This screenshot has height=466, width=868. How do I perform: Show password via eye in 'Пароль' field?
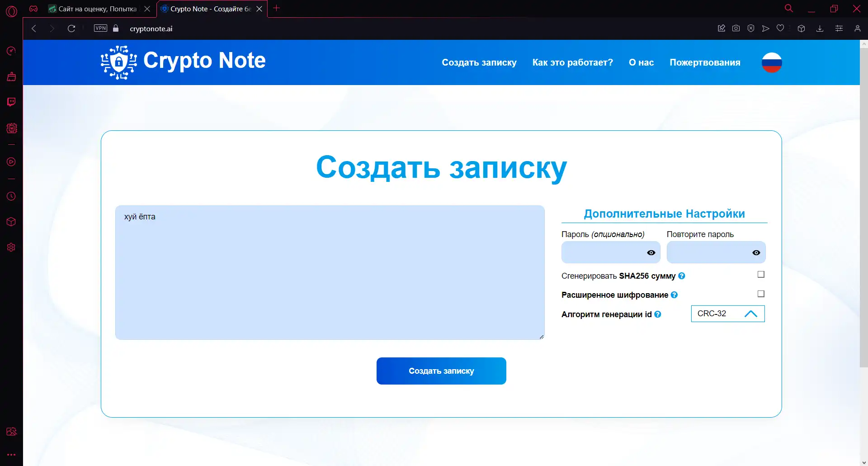point(651,252)
